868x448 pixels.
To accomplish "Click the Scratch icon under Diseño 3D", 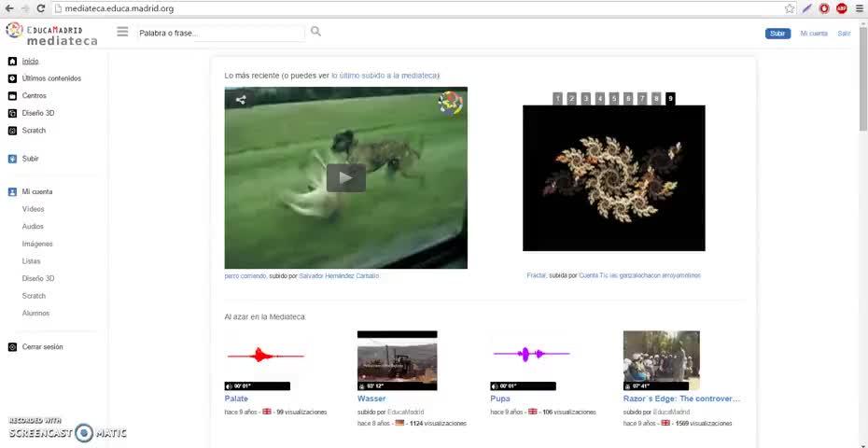I will click(12, 131).
